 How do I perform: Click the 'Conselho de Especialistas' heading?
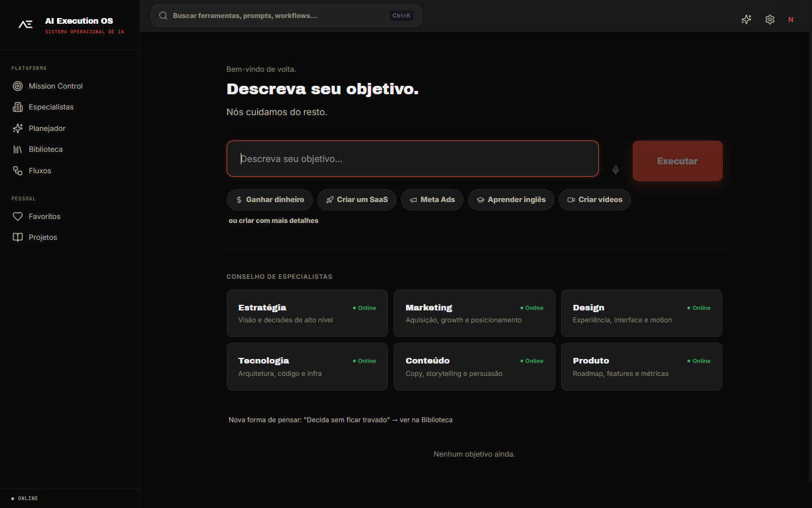click(279, 277)
